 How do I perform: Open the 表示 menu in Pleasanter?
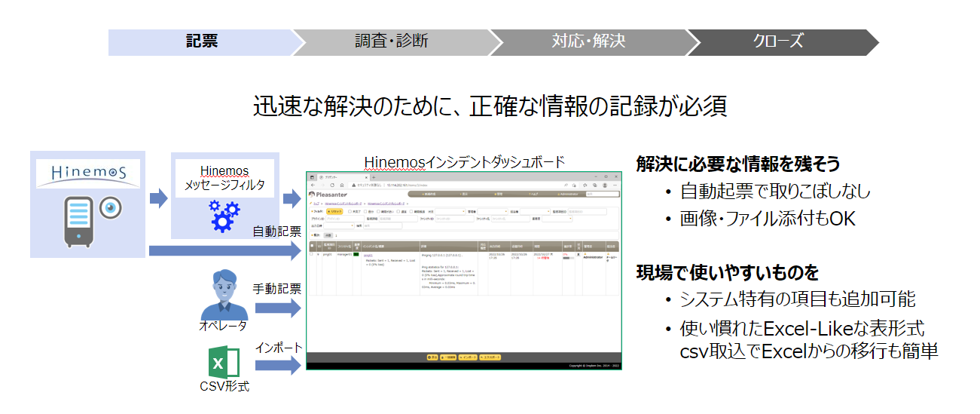click(464, 194)
